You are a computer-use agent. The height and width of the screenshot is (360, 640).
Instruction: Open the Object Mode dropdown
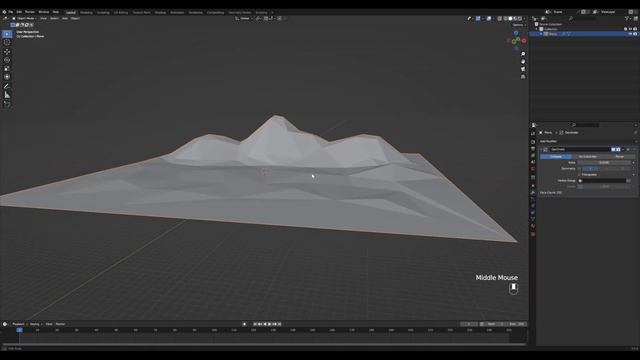(24, 18)
